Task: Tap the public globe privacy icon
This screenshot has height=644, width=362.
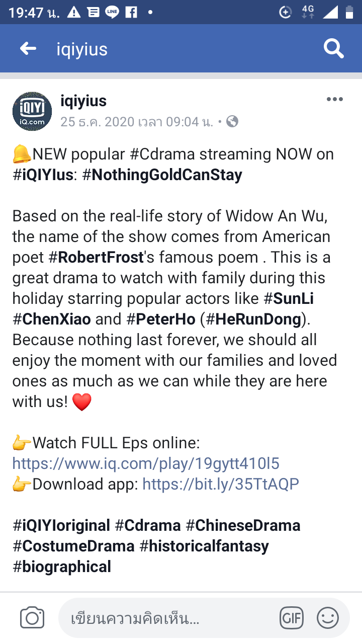Action: (232, 121)
